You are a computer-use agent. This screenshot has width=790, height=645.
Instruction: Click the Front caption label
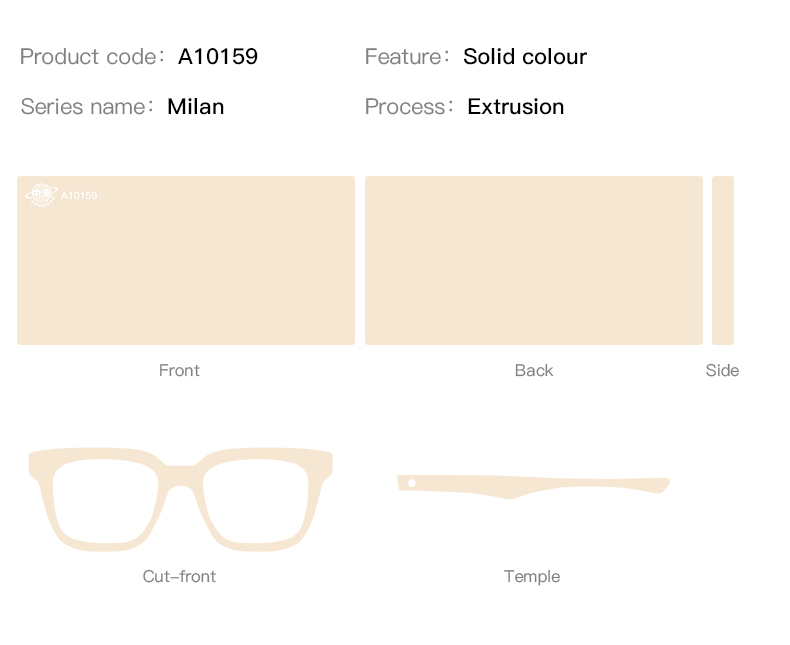pyautogui.click(x=179, y=370)
